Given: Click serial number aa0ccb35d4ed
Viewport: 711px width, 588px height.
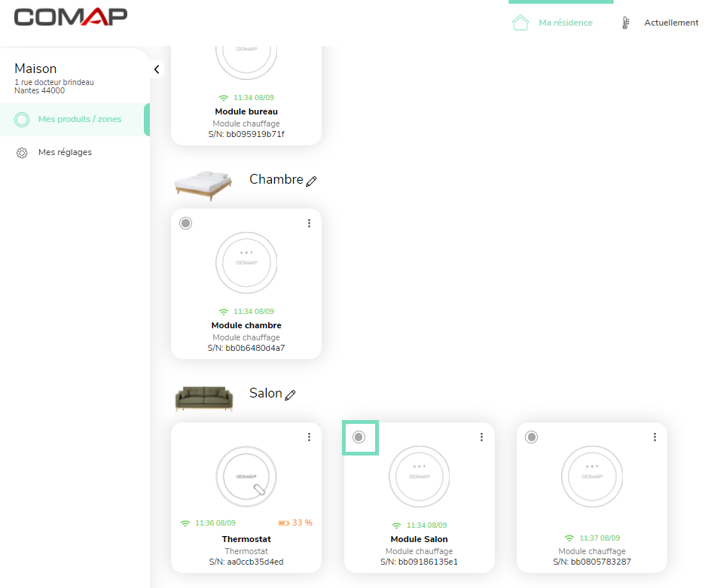Looking at the screenshot, I should [246, 562].
